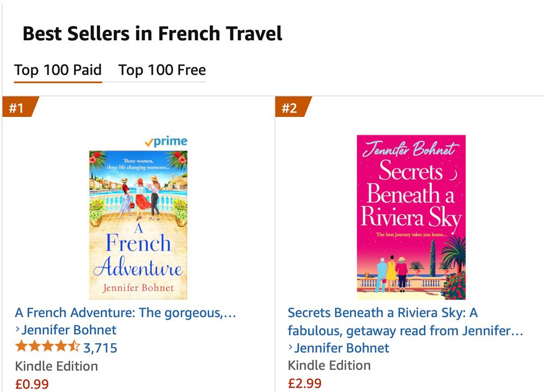Open A French Adventure cover image

pyautogui.click(x=138, y=225)
